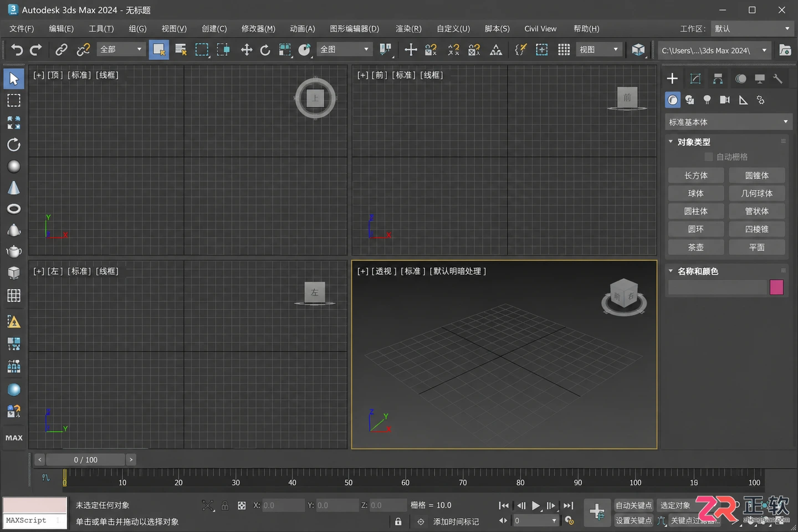The height and width of the screenshot is (532, 798).
Task: Open the 修改器(M) menu
Action: pos(258,29)
